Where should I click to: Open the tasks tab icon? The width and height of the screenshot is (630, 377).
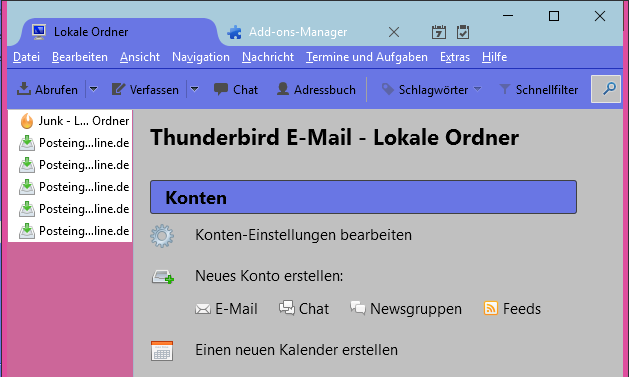[x=463, y=32]
